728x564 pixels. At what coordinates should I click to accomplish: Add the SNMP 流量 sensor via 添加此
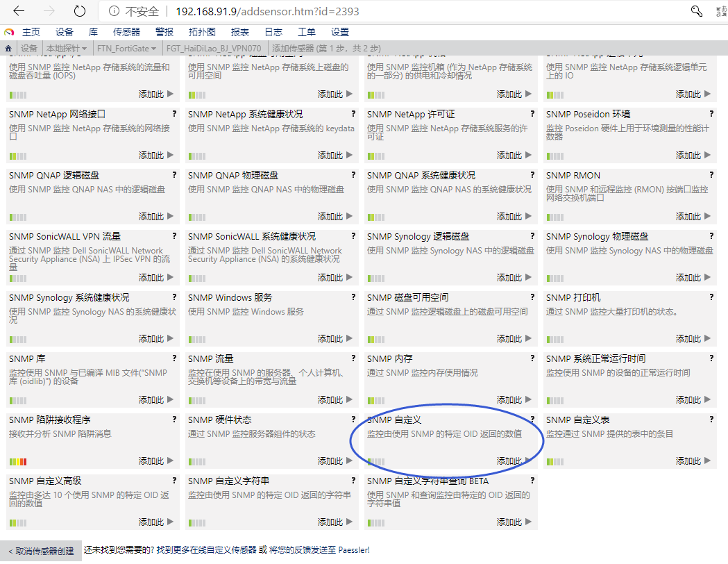[x=335, y=399]
